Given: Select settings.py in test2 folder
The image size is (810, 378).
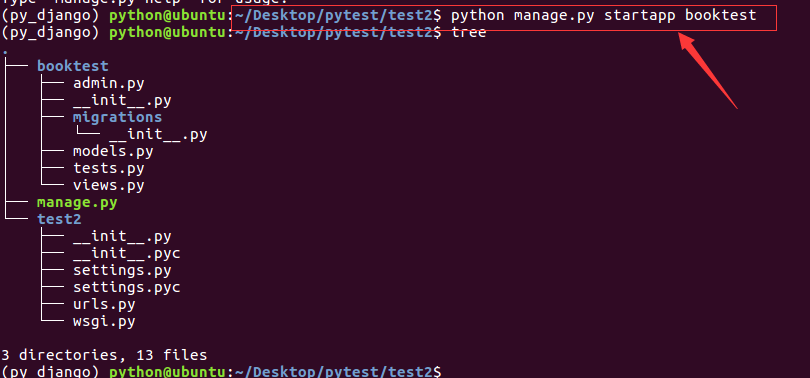Looking at the screenshot, I should click(x=122, y=271).
